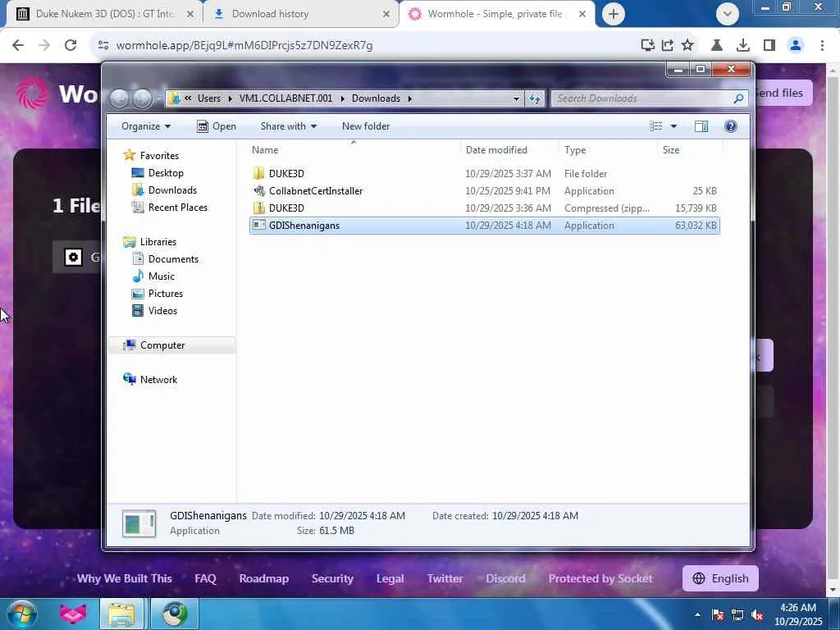Click the Open toolbar button
Screen dimensions: 840x630
tap(217, 126)
